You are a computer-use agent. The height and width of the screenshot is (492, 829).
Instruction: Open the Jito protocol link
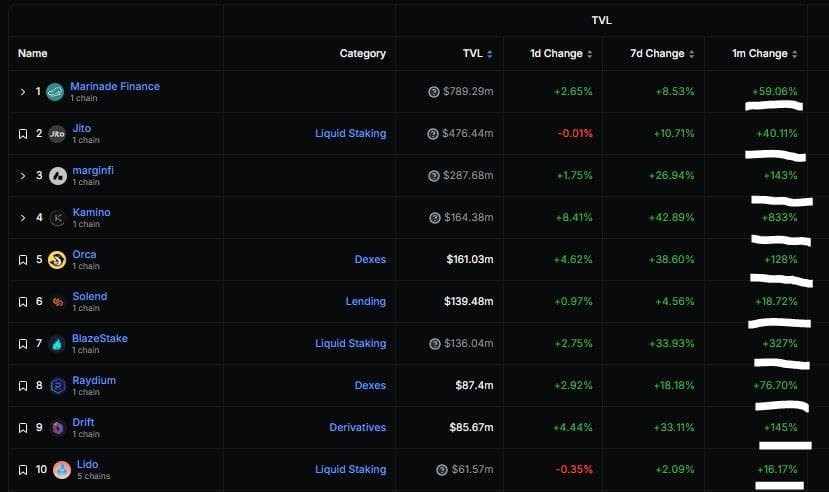81,128
